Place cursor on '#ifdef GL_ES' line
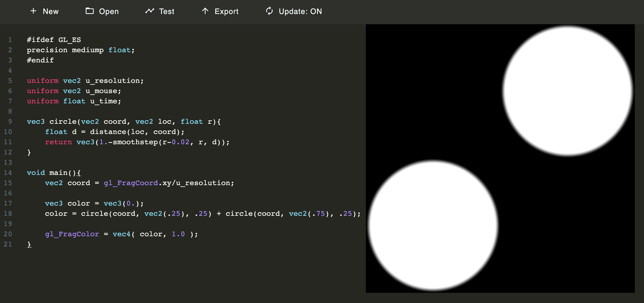This screenshot has width=644, height=303. (54, 40)
